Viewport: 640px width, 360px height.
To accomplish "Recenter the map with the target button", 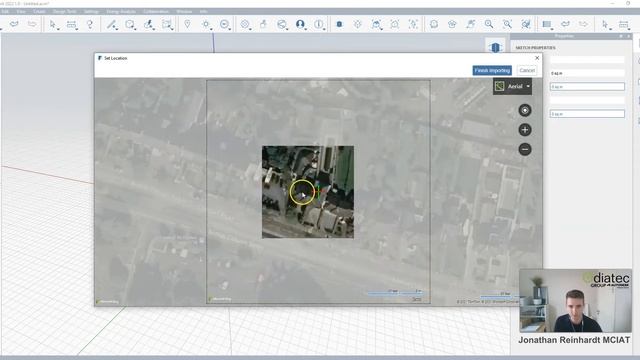I will (525, 110).
